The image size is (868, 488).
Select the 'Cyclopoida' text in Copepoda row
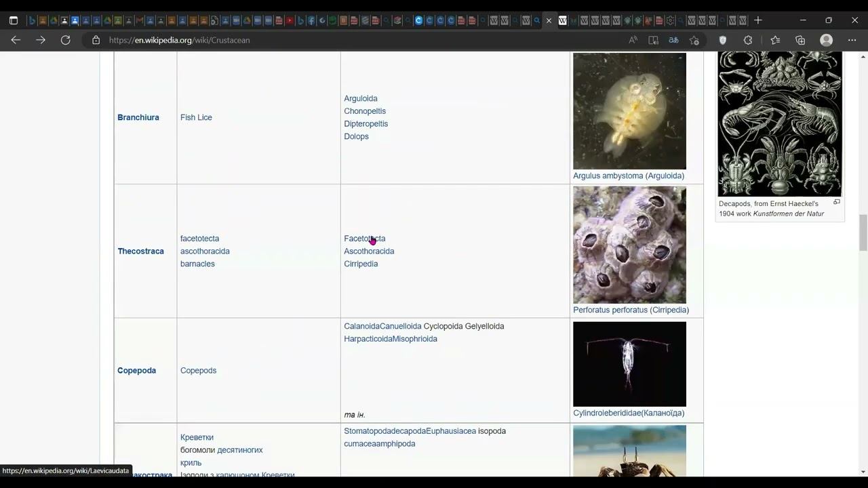pyautogui.click(x=443, y=326)
